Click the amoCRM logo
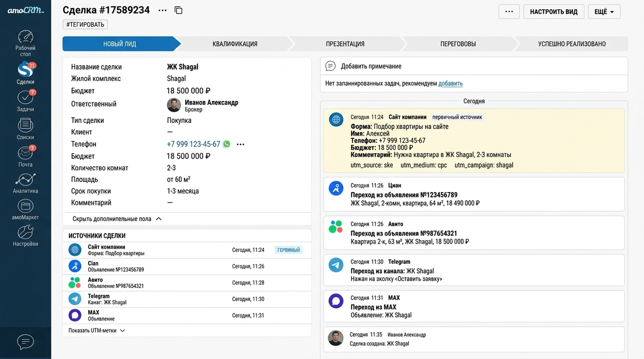644x359 pixels. click(25, 10)
